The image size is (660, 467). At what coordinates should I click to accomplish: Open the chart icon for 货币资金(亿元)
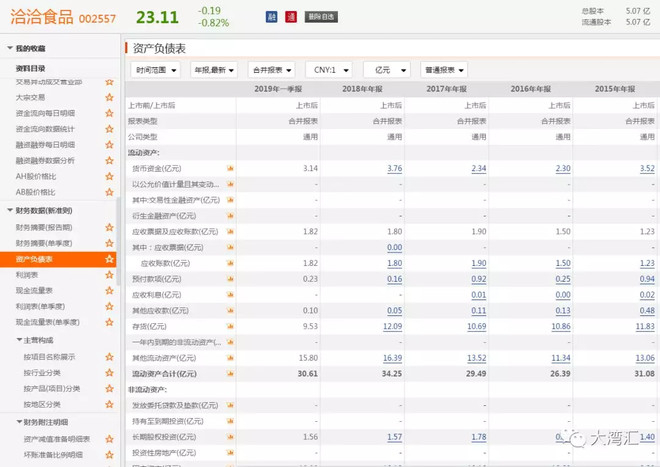point(230,168)
